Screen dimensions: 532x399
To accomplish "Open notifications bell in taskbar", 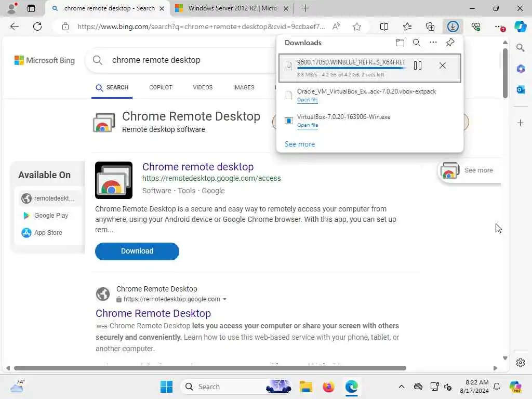I will (497, 387).
